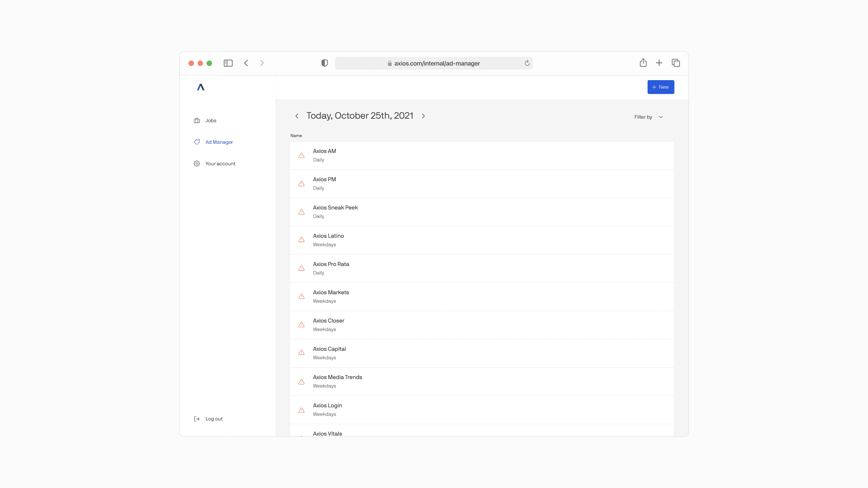This screenshot has height=488, width=868.
Task: Click the warning icon beside Axios AM
Action: 302,155
